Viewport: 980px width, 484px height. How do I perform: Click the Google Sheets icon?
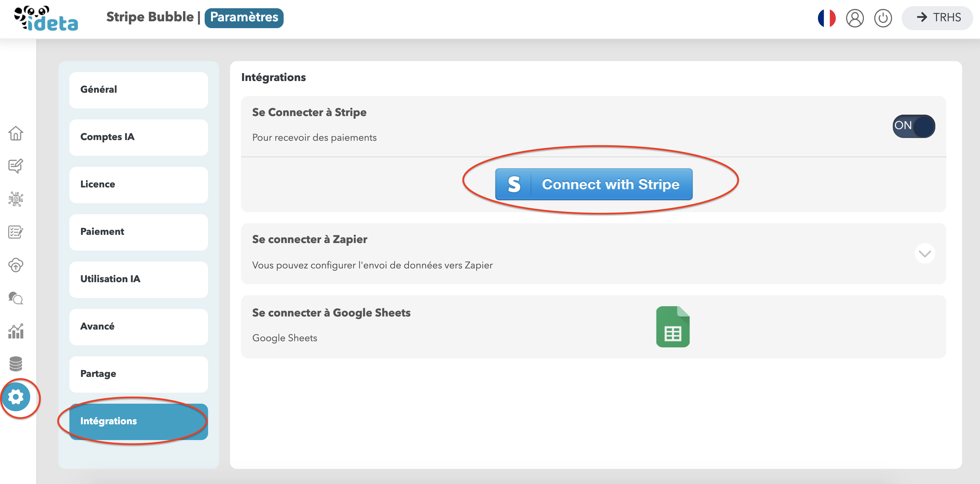tap(673, 326)
